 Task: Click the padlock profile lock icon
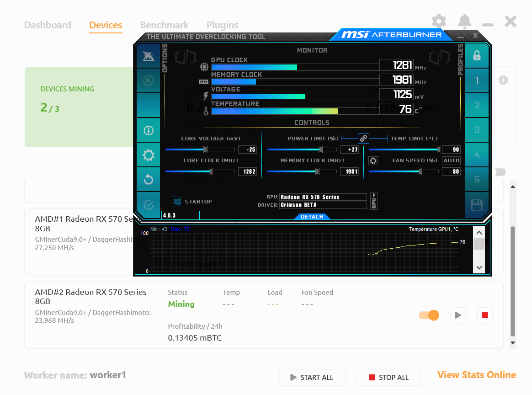coord(477,56)
